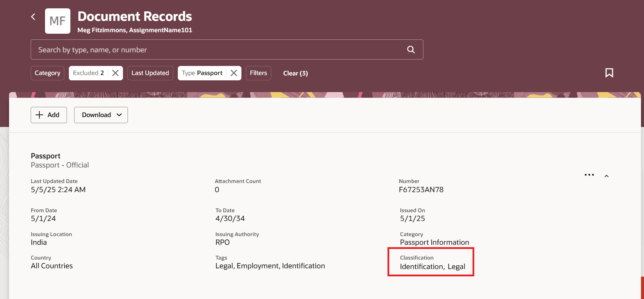Open the Excluded 2 filter chip
The image size is (644, 299).
coord(89,73)
